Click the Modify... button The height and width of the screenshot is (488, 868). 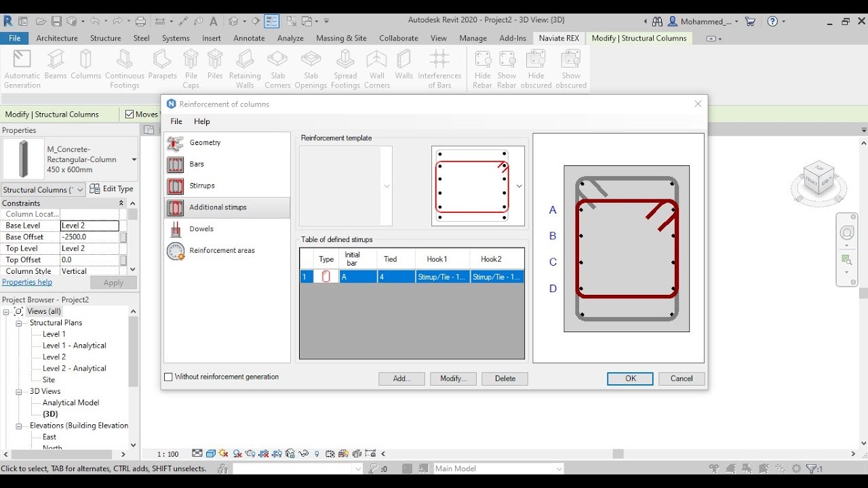coord(453,379)
